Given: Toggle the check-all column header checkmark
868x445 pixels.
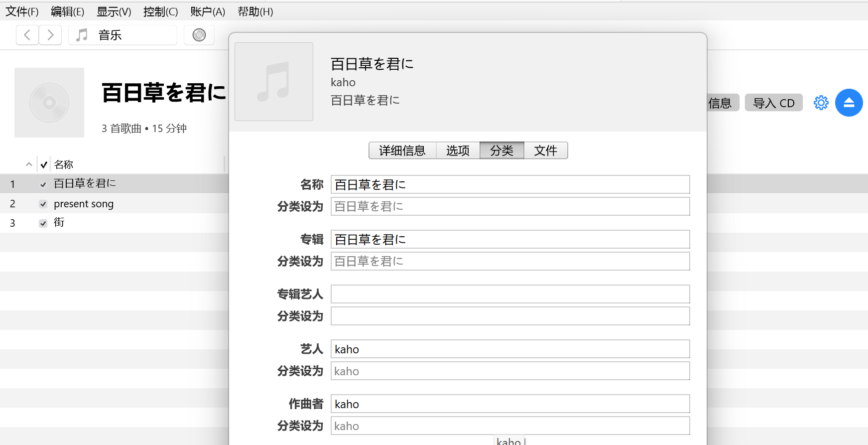Looking at the screenshot, I should click(x=44, y=164).
